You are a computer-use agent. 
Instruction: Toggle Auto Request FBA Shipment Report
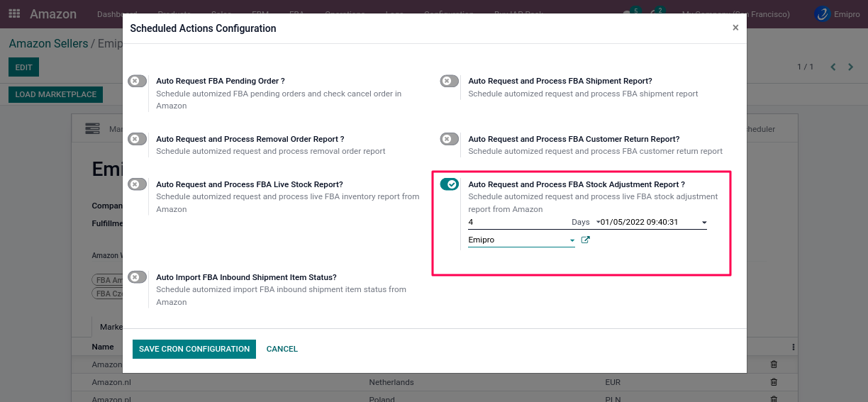pos(450,82)
